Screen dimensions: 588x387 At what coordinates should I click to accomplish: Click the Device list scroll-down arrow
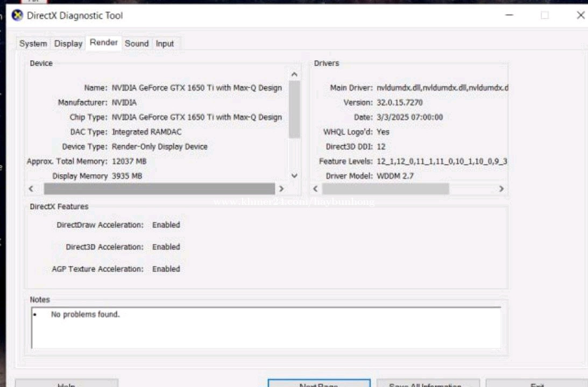point(294,175)
